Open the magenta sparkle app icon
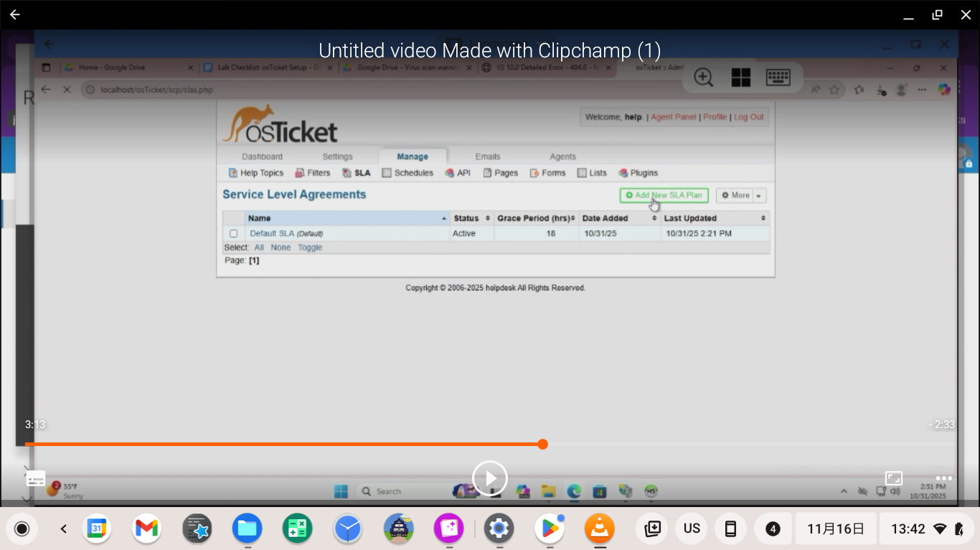Image resolution: width=980 pixels, height=550 pixels. click(448, 529)
